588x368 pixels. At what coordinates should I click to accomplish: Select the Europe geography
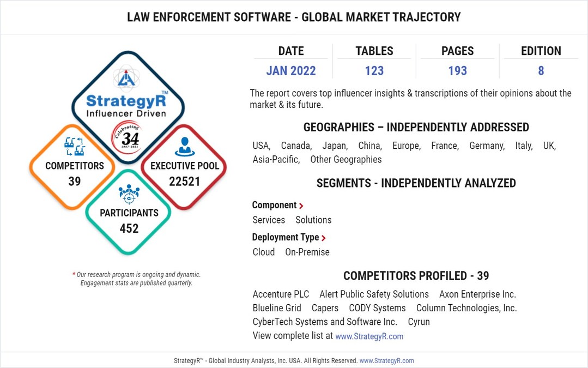pyautogui.click(x=407, y=146)
